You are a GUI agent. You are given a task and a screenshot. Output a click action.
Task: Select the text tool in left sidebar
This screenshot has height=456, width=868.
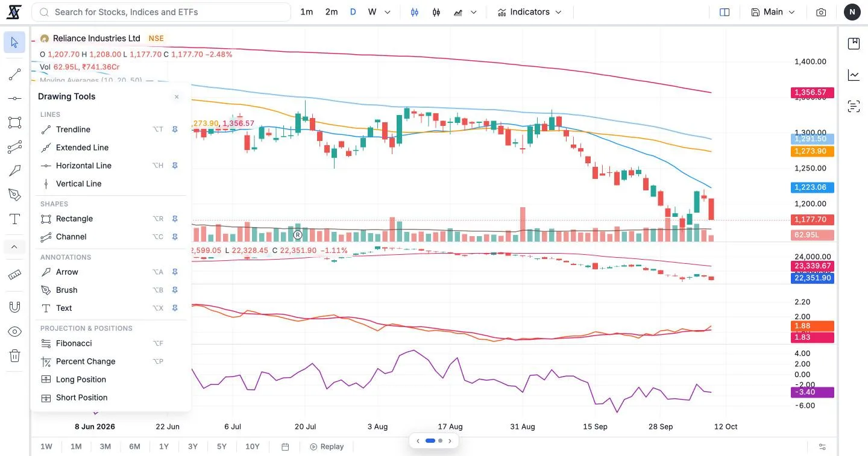point(14,219)
